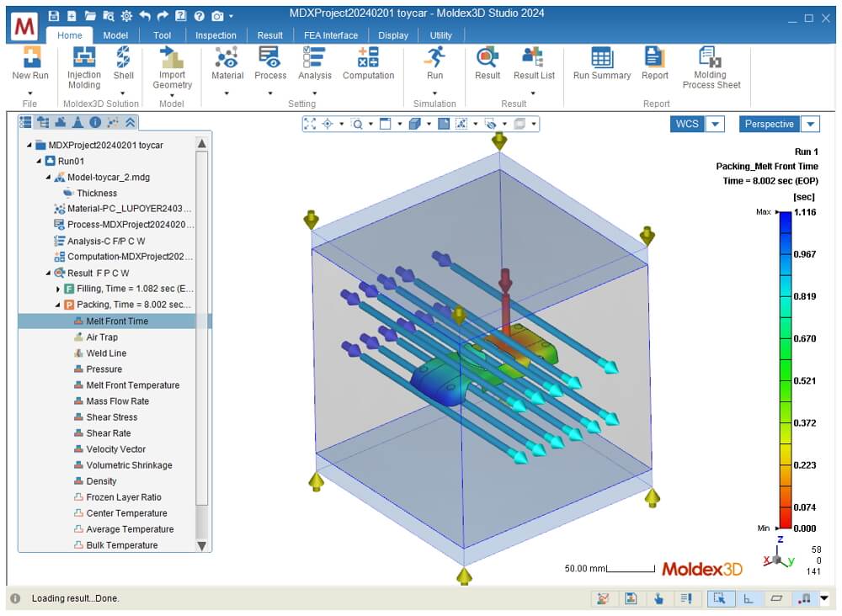Open the WCS dropdown arrow

tap(715, 124)
